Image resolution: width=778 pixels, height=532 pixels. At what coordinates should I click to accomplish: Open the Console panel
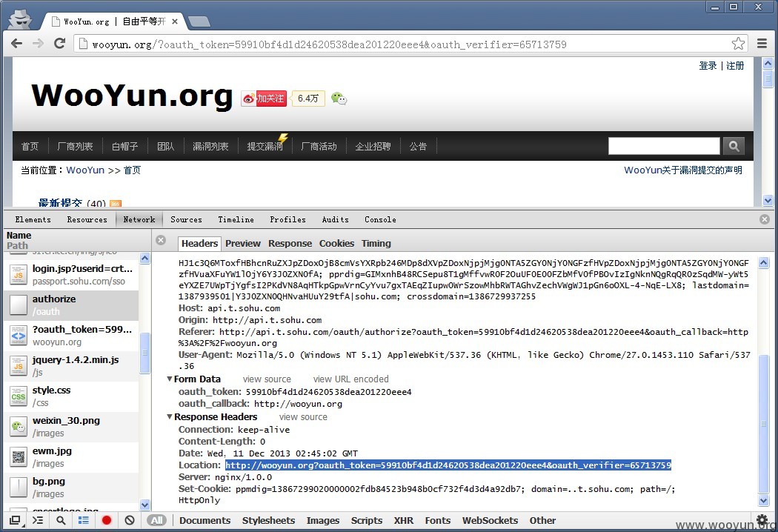[x=380, y=219]
